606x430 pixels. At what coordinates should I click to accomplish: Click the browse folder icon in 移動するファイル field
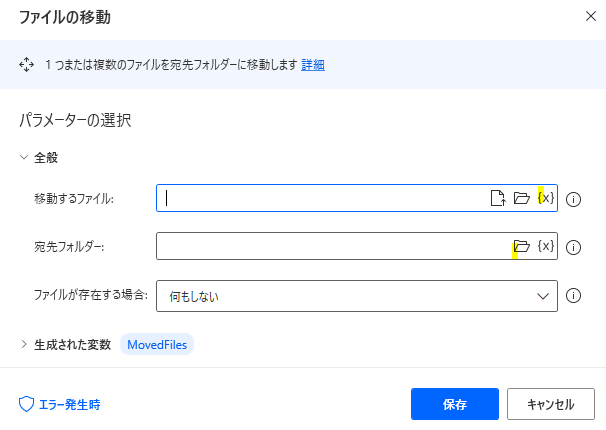pyautogui.click(x=521, y=198)
